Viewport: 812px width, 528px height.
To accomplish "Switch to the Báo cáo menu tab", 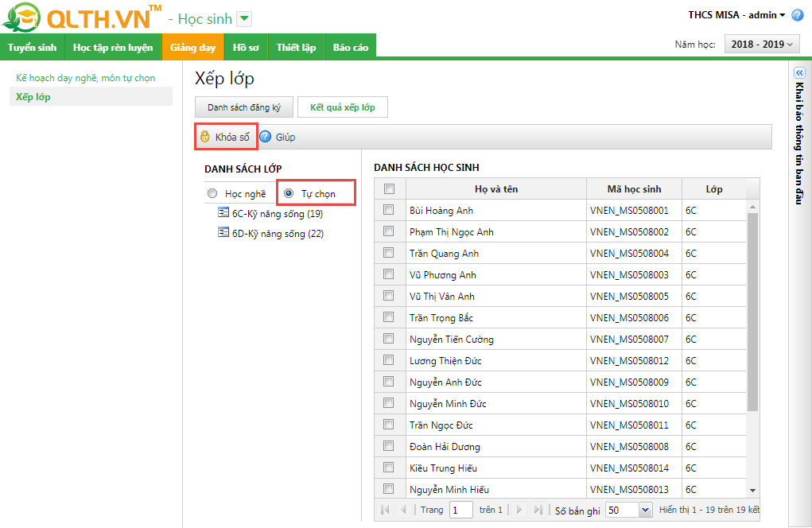I will click(x=351, y=48).
